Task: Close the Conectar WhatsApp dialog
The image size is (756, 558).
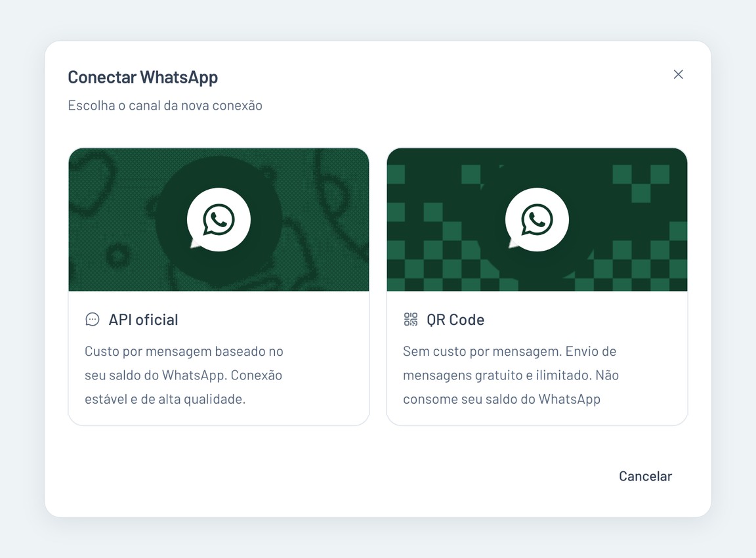Action: [678, 74]
